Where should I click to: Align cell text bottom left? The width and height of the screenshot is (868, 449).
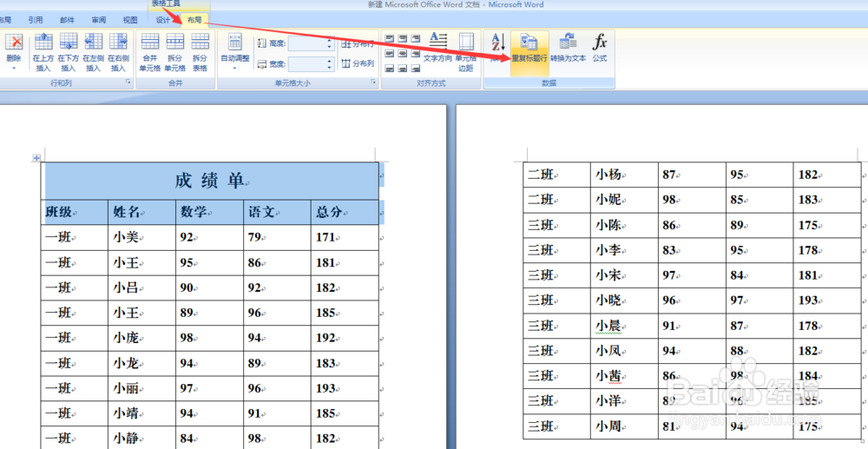(390, 68)
